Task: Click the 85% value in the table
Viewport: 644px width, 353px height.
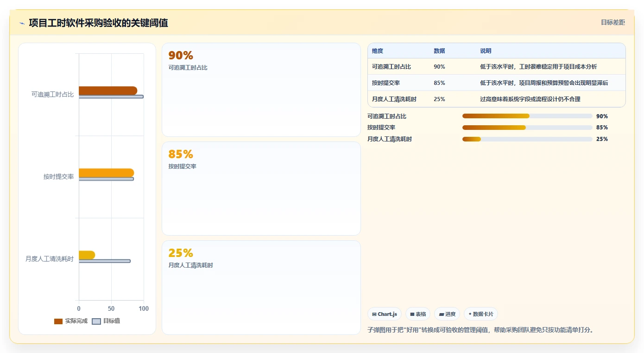Action: (x=439, y=83)
